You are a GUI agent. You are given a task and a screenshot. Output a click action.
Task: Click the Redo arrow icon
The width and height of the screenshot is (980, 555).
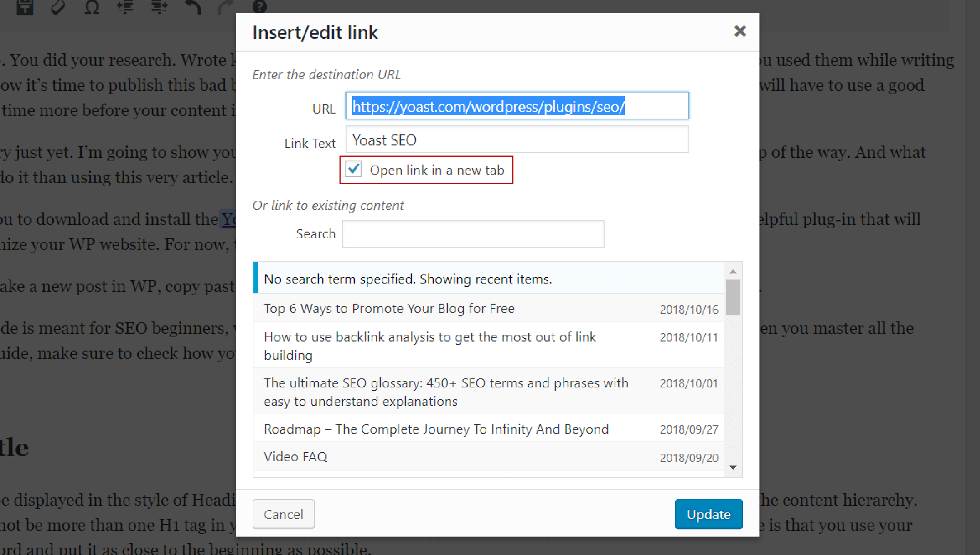(226, 8)
